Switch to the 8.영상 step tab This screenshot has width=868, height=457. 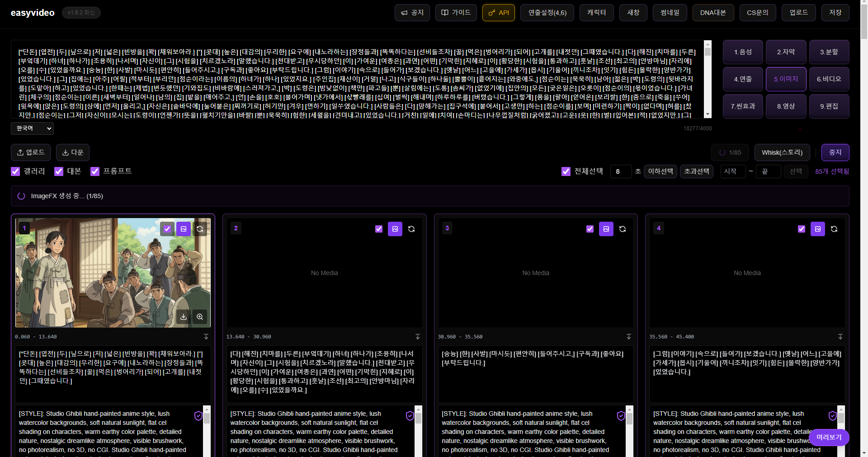click(x=786, y=106)
